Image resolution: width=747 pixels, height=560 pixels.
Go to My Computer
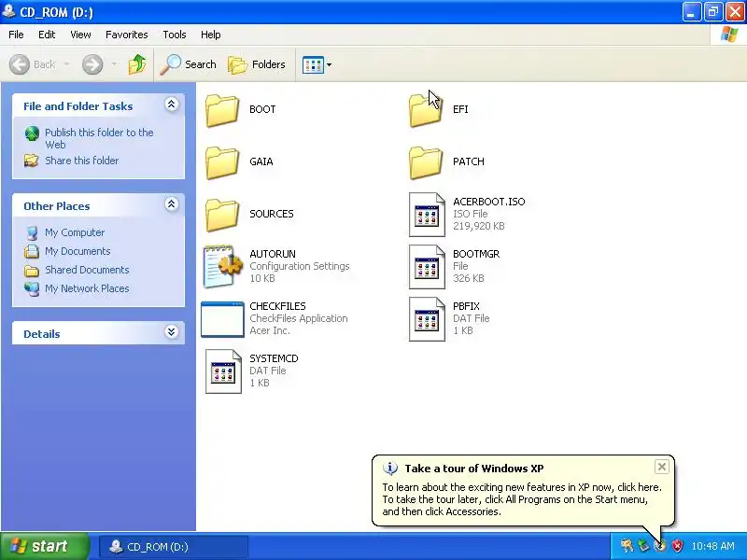click(75, 232)
